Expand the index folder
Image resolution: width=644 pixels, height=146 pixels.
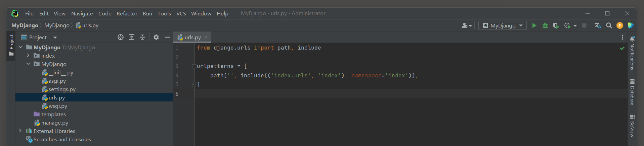(28, 56)
